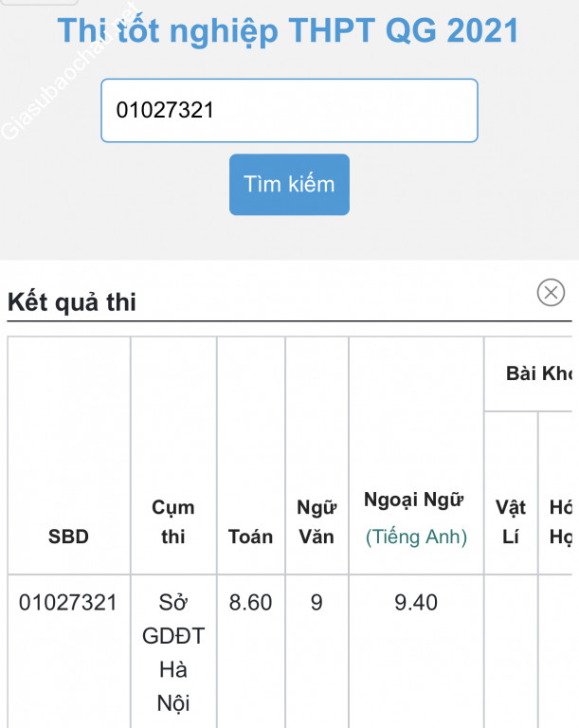This screenshot has width=579, height=728.
Task: Click the Cụm thi column header
Action: point(173,522)
